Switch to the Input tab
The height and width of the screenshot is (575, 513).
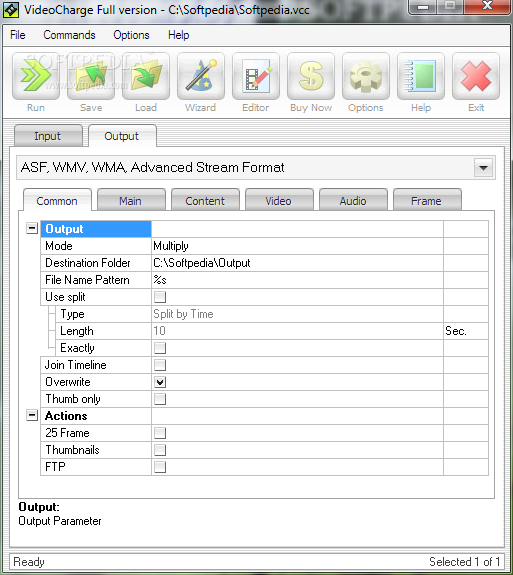[48, 136]
